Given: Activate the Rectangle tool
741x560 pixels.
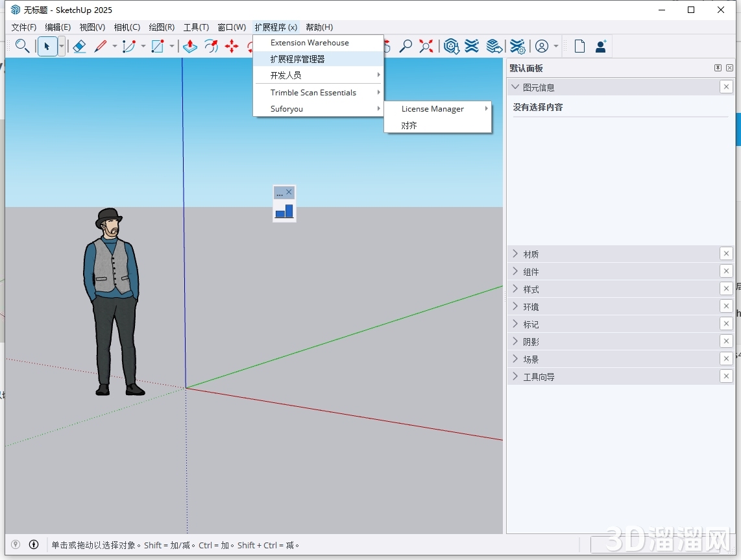Looking at the screenshot, I should pyautogui.click(x=156, y=46).
